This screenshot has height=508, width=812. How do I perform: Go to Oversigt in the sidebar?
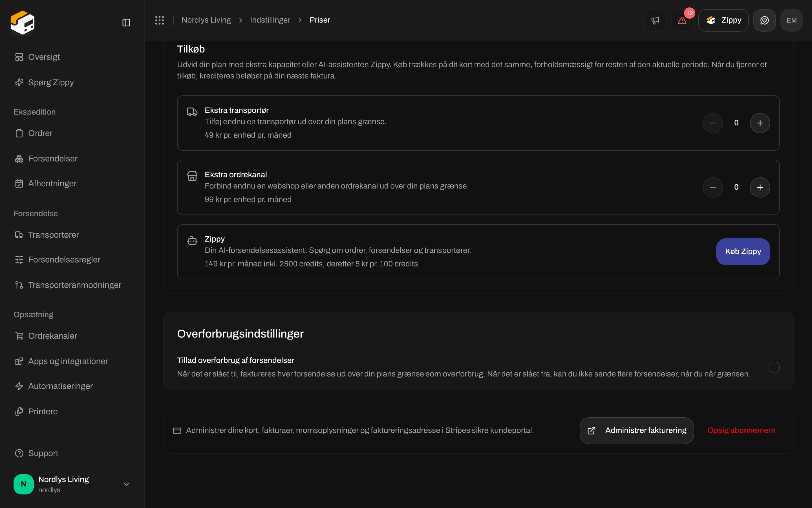tap(72, 57)
